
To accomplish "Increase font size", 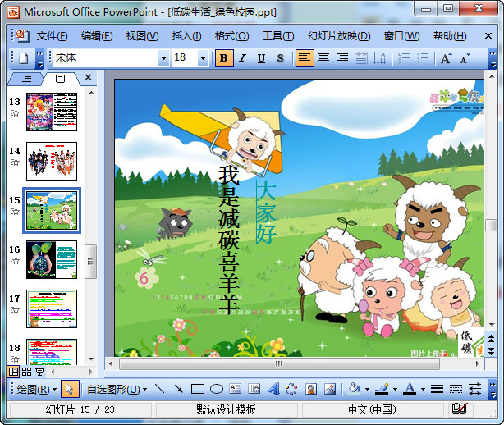I will [x=447, y=58].
